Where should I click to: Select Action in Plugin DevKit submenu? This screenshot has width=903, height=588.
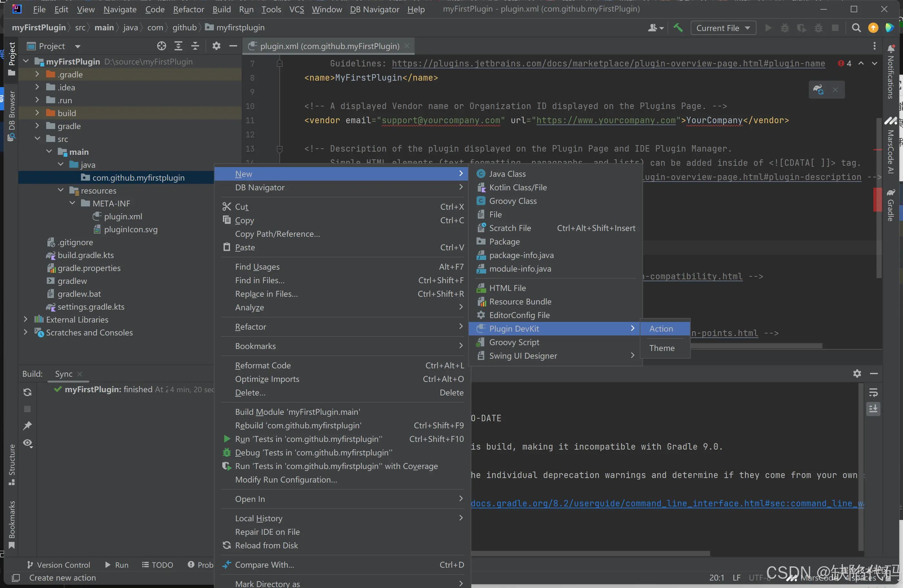(x=665, y=329)
